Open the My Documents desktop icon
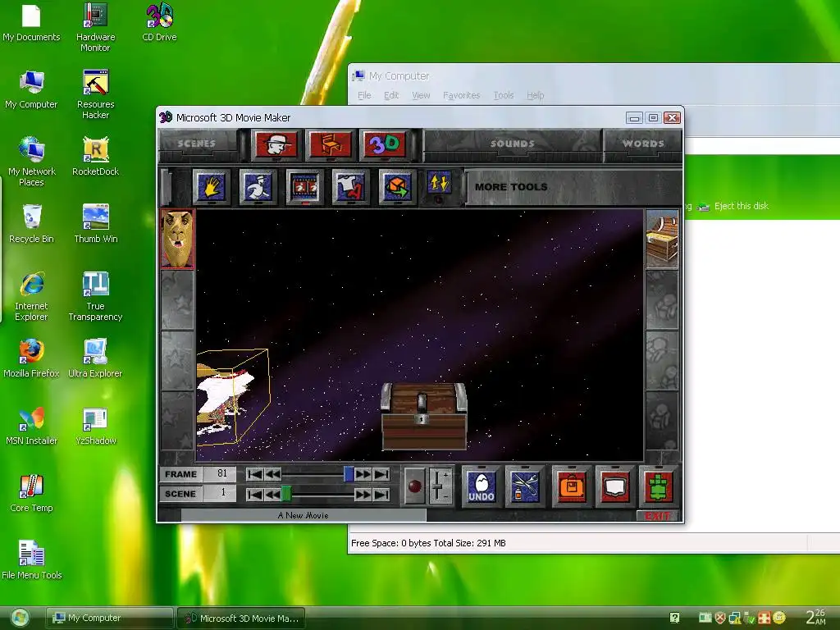 [31, 23]
